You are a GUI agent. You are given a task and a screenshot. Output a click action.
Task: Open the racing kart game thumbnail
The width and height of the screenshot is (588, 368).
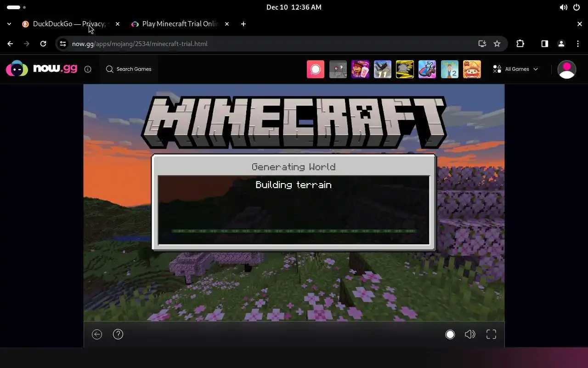tap(427, 69)
